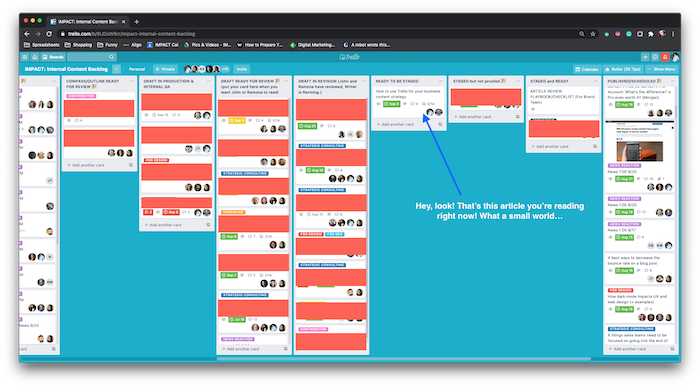Viewport: 700px width, 388px height.
Task: Open a new browser tab
Action: click(137, 21)
